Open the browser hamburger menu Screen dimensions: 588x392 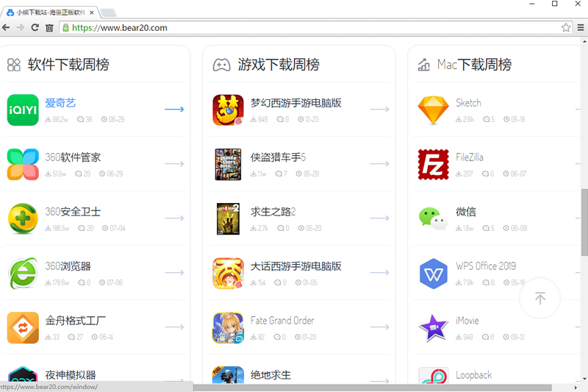(x=581, y=28)
